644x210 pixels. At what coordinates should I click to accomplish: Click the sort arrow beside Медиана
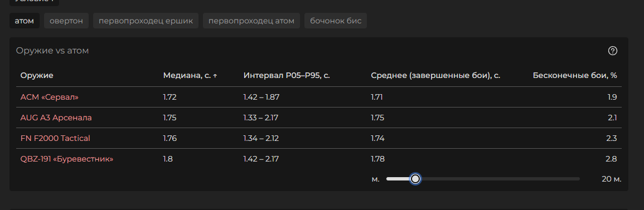coord(215,75)
